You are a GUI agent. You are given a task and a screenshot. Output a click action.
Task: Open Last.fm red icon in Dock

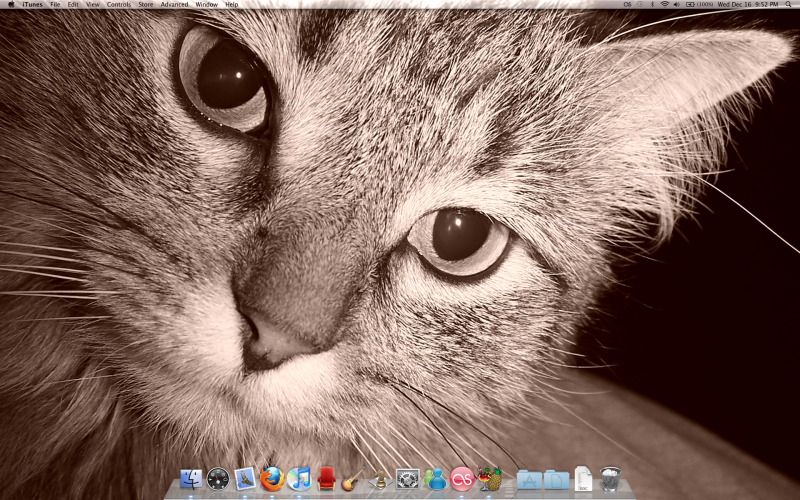click(x=462, y=480)
